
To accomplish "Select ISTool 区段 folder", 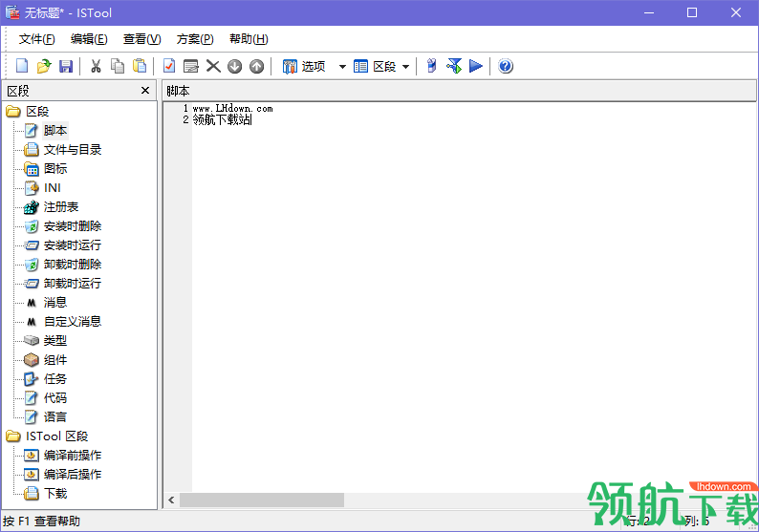I will (x=57, y=436).
